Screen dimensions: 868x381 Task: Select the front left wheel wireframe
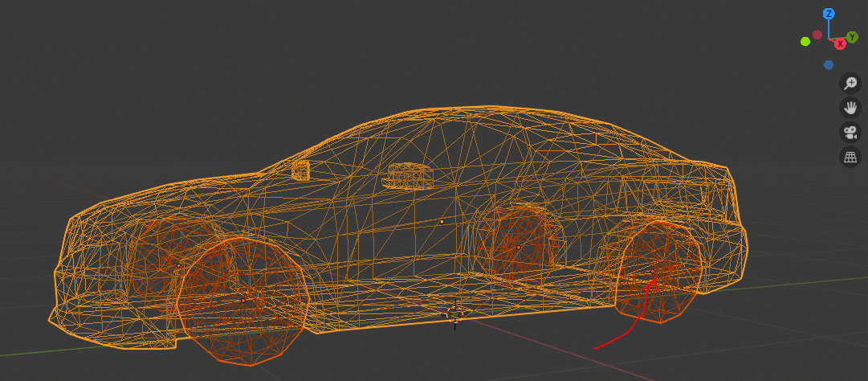(x=242, y=301)
